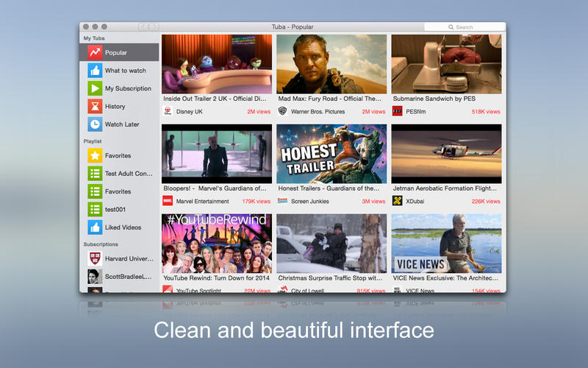Go back using the left arrow button
Image resolution: width=588 pixels, height=368 pixels.
143,27
